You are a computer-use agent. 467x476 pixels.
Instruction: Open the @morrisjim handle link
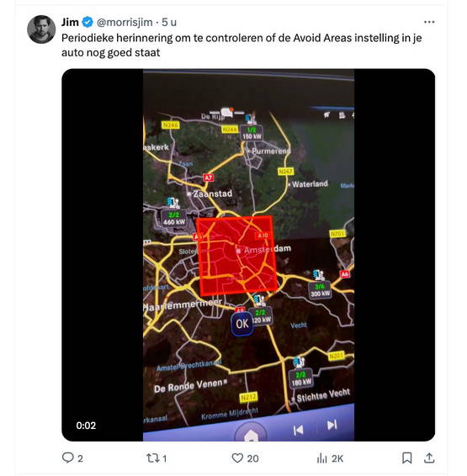(x=125, y=22)
